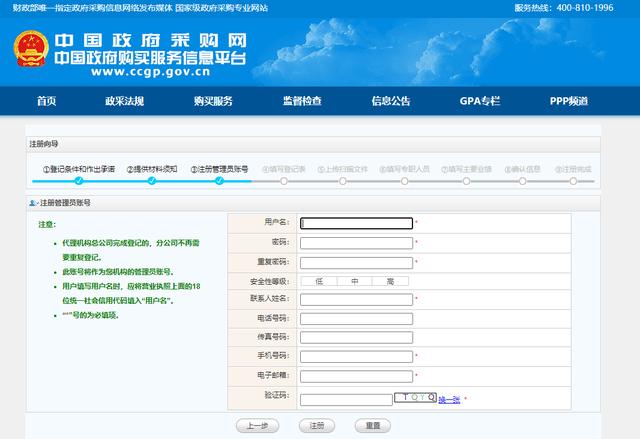
Task: Click the checkmark under step 3 注册管理员账号
Action: click(x=222, y=181)
